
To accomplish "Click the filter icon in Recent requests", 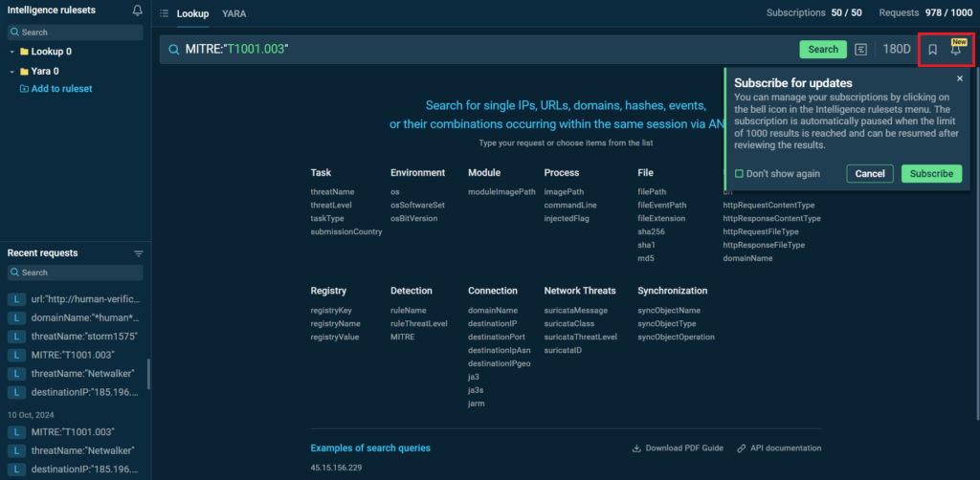I will [x=138, y=253].
